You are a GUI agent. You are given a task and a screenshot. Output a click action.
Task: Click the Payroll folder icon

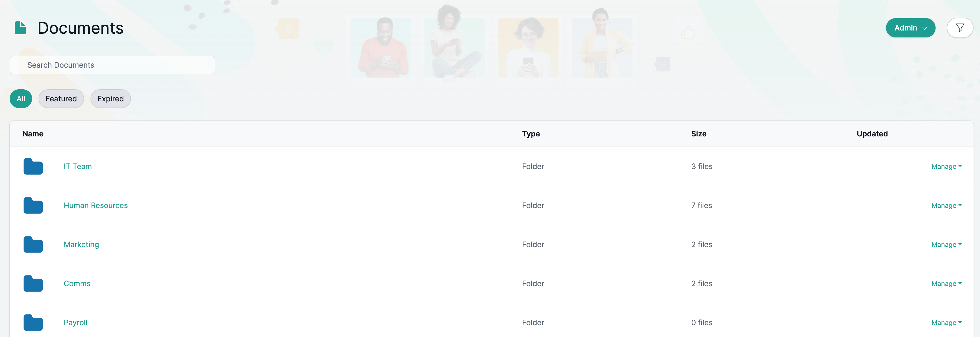click(33, 323)
